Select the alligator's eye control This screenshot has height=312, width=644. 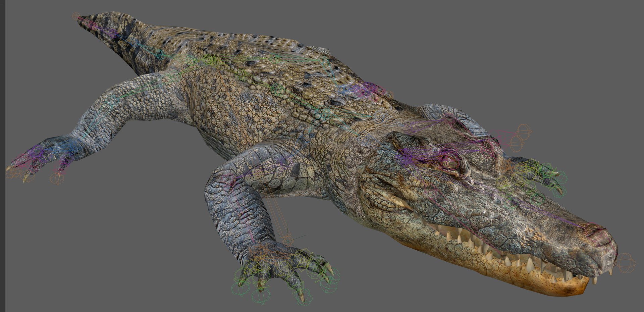point(450,163)
